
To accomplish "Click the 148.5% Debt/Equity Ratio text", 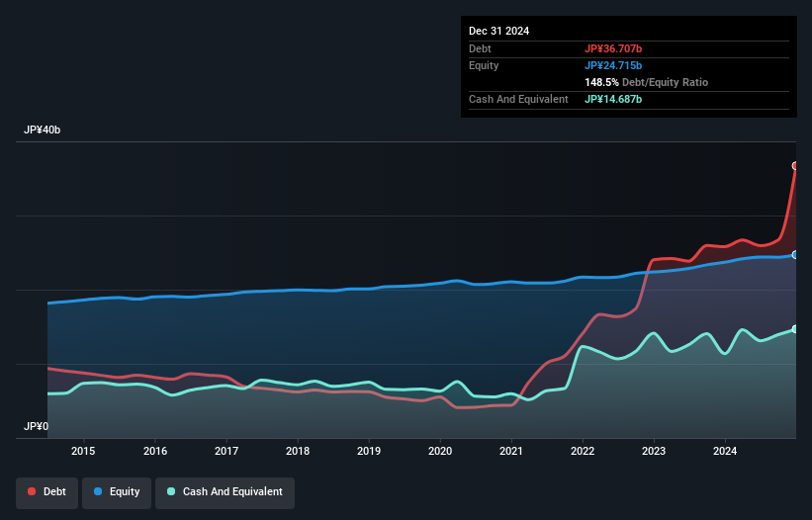I will [646, 82].
